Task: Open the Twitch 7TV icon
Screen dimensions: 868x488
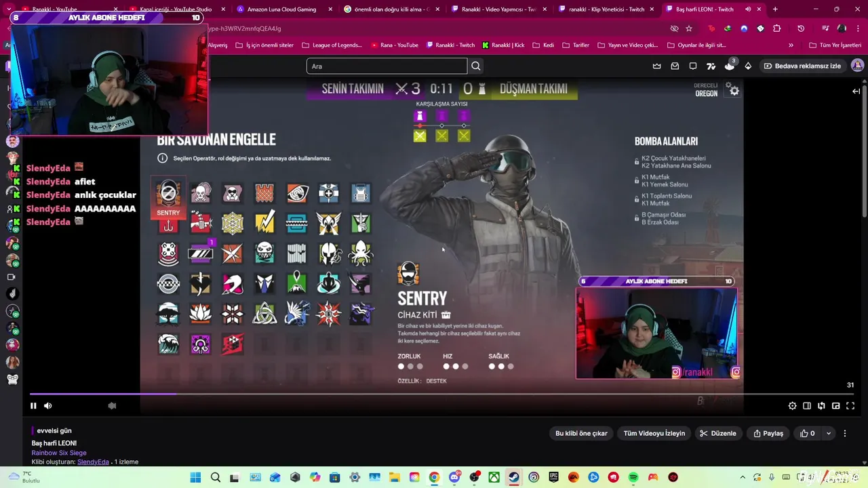Action: 711,66
